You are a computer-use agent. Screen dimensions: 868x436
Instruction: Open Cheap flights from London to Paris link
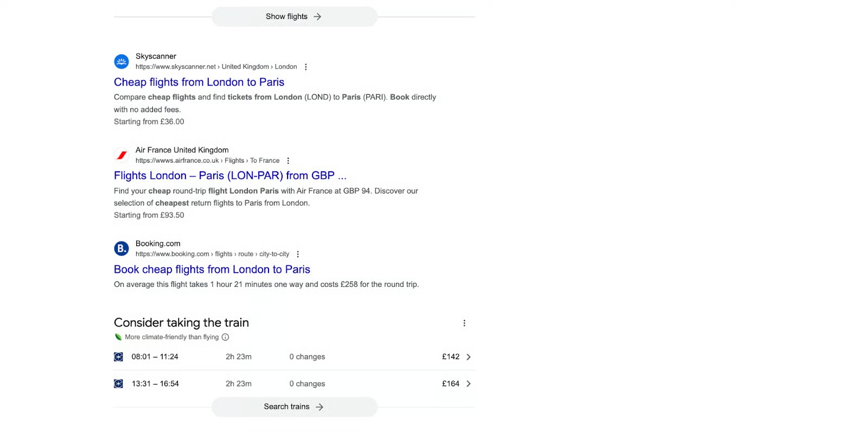pos(199,82)
